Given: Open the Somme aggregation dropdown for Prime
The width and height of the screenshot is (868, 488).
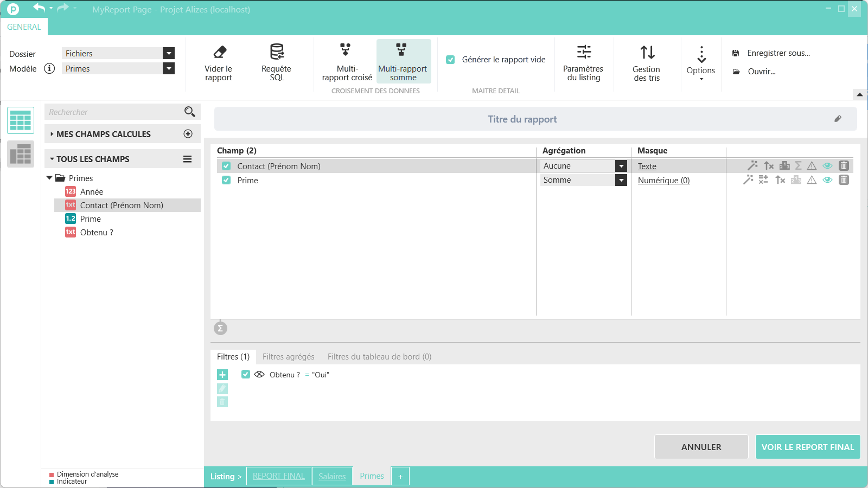Looking at the screenshot, I should point(621,180).
